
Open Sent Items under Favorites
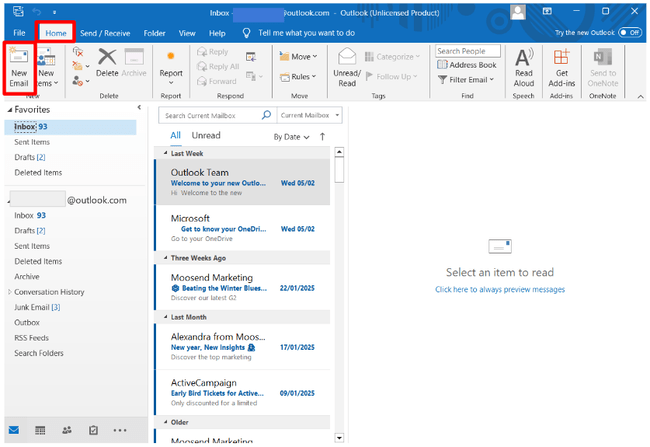pyautogui.click(x=32, y=142)
